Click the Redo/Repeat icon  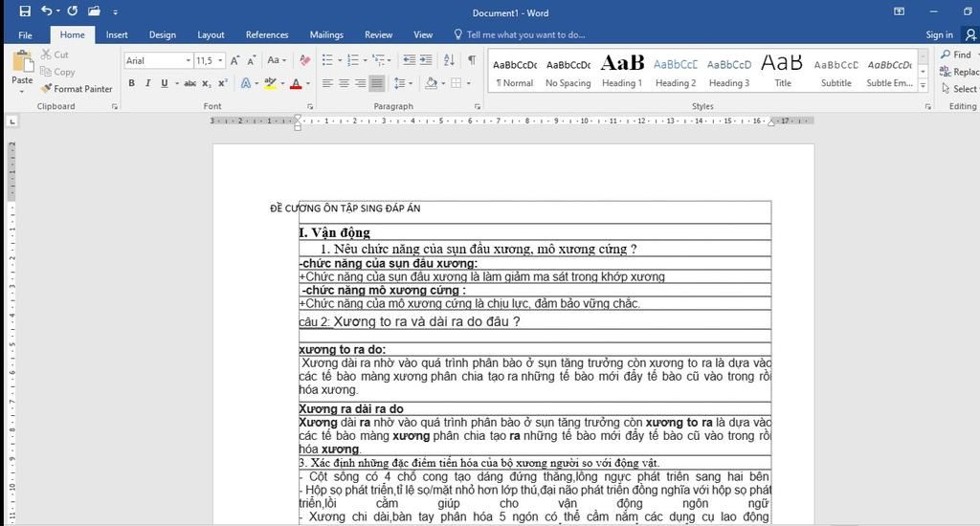[73, 11]
